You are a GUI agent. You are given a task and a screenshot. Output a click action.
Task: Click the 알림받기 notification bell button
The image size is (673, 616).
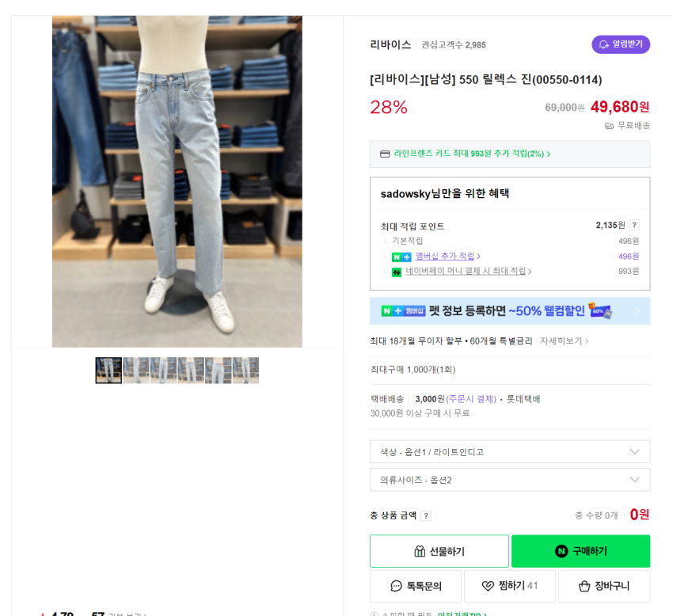coord(621,44)
